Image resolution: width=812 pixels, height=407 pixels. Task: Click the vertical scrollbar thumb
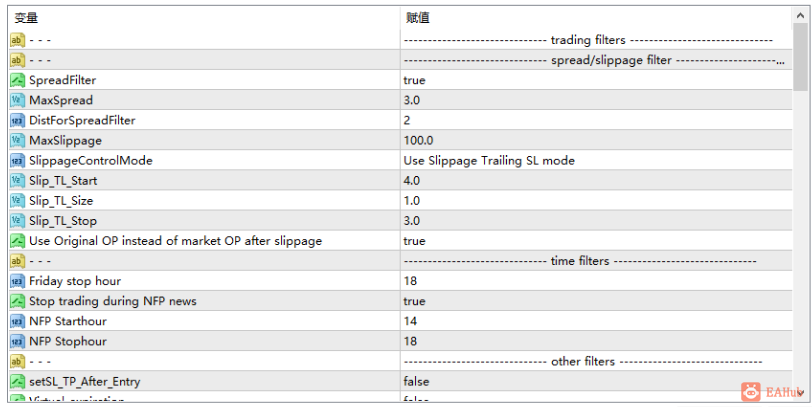click(x=801, y=57)
